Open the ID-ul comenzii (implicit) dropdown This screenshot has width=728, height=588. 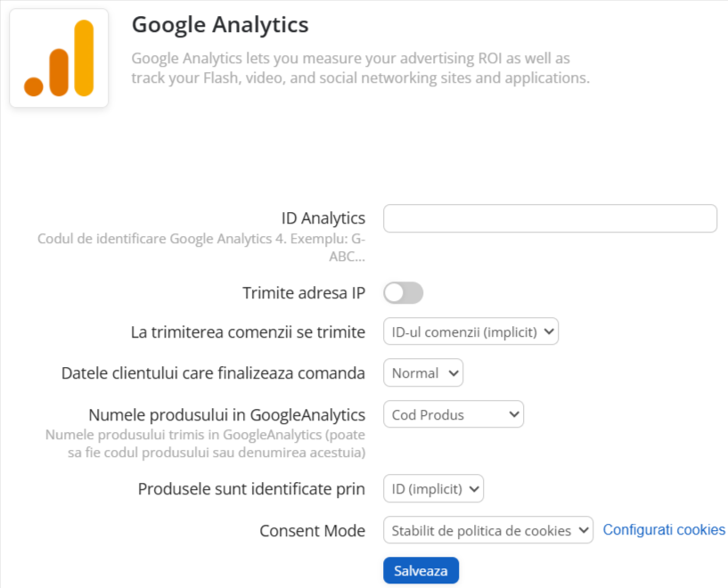(x=470, y=331)
